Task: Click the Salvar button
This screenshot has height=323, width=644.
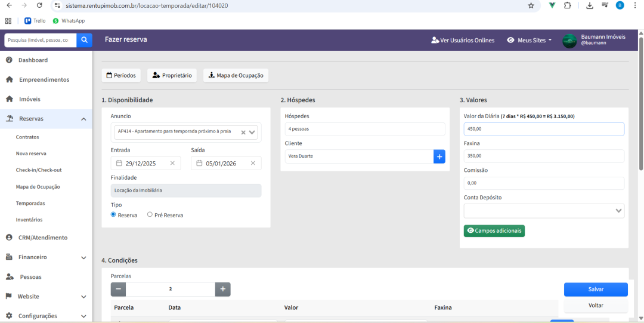Action: [595, 289]
